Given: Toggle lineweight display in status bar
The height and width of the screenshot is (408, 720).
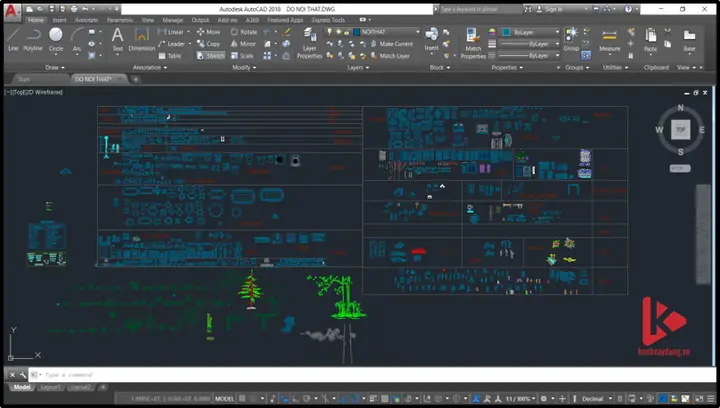Looking at the screenshot, I should (x=373, y=398).
